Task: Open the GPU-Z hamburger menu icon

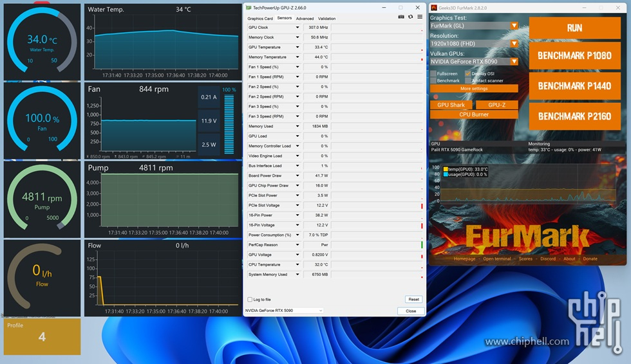Action: [x=420, y=17]
